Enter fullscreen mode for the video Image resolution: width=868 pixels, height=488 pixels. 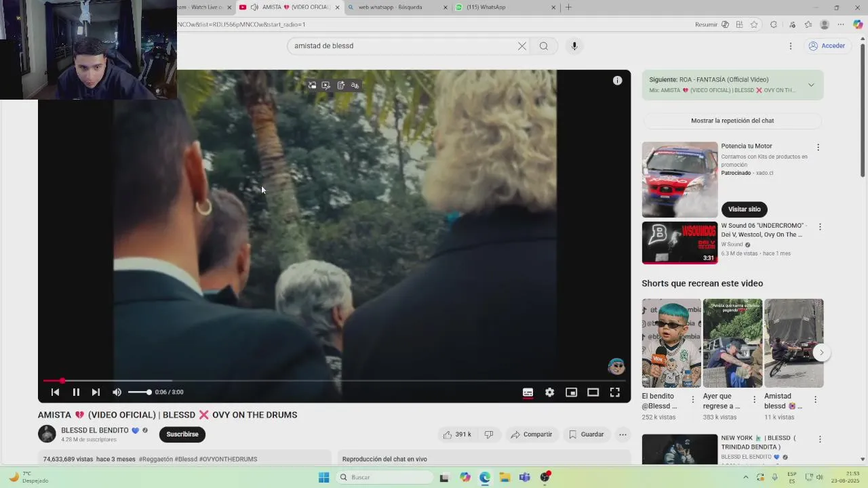(614, 392)
